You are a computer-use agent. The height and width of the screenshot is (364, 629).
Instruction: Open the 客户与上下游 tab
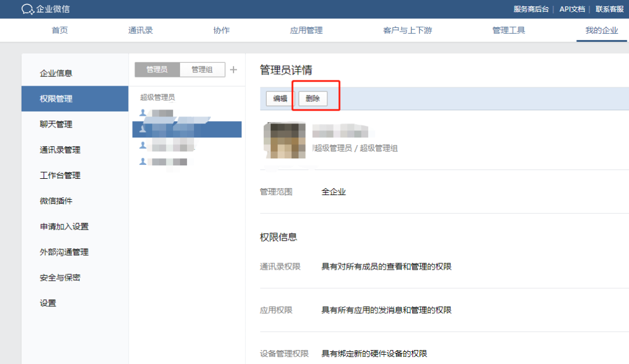pos(407,30)
